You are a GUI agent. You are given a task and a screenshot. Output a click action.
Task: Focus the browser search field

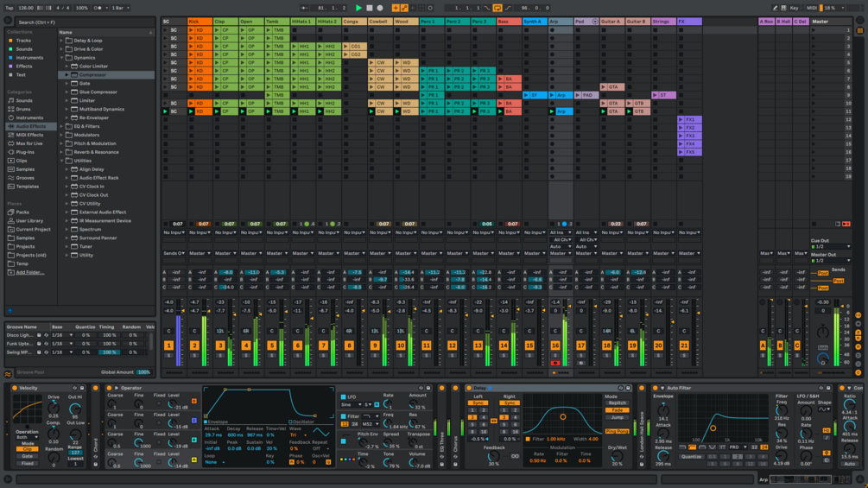click(x=83, y=22)
